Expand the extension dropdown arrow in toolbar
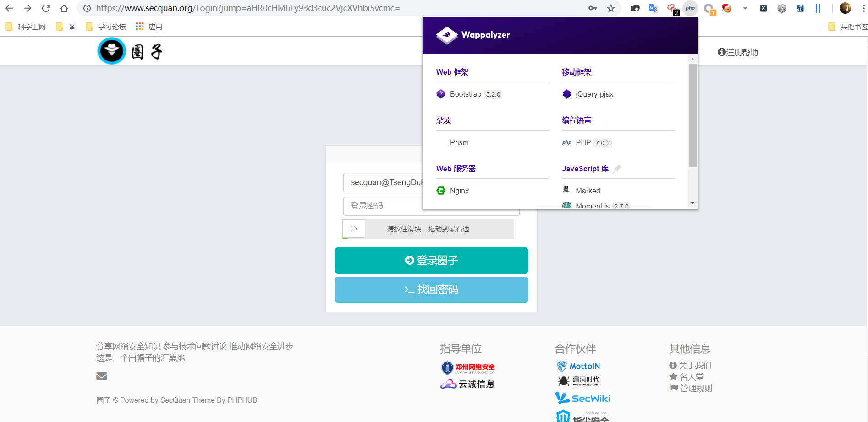Image resolution: width=868 pixels, height=422 pixels. [x=745, y=8]
